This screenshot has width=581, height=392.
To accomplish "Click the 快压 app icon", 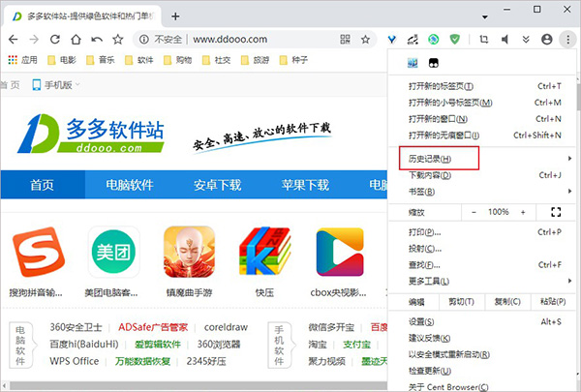I will (264, 253).
